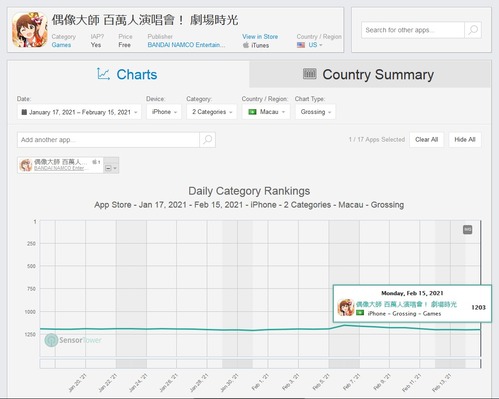Click the Daily Category Rankings chart title
Screen dimensions: 499x399
(249, 191)
